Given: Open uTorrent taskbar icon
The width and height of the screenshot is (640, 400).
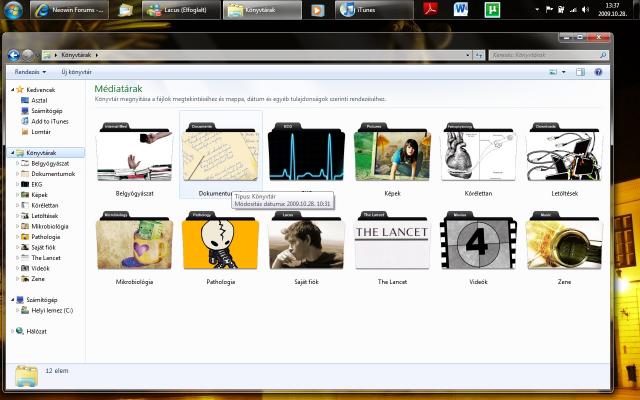Looking at the screenshot, I should coord(492,10).
